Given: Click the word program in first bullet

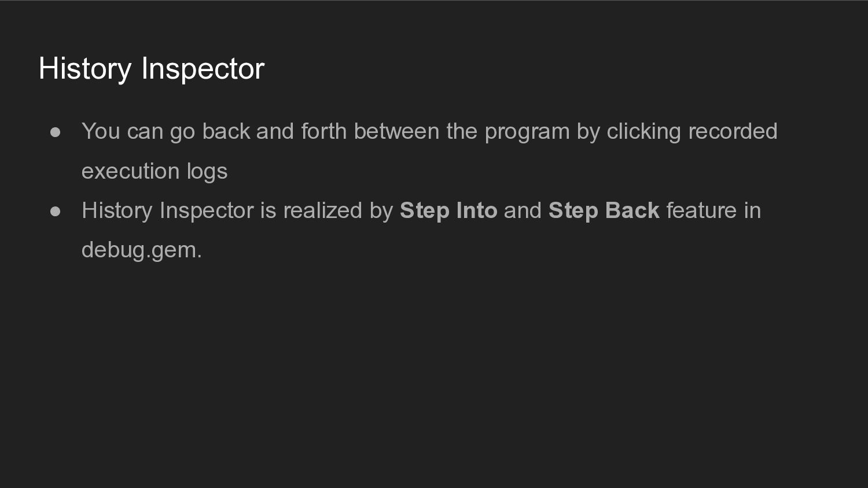Looking at the screenshot, I should (527, 132).
